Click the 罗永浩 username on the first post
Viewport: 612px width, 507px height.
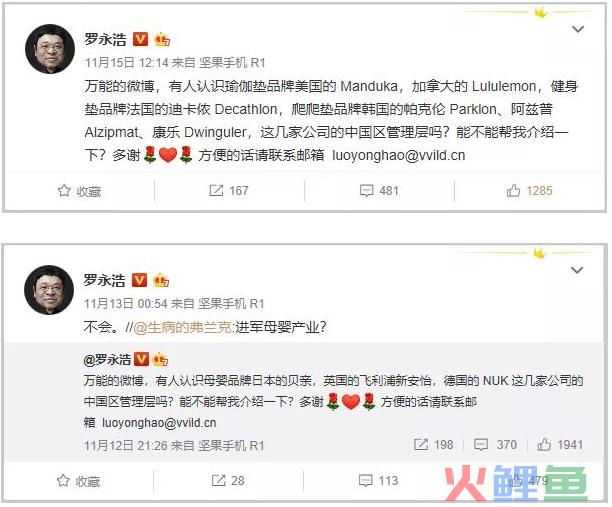point(105,39)
